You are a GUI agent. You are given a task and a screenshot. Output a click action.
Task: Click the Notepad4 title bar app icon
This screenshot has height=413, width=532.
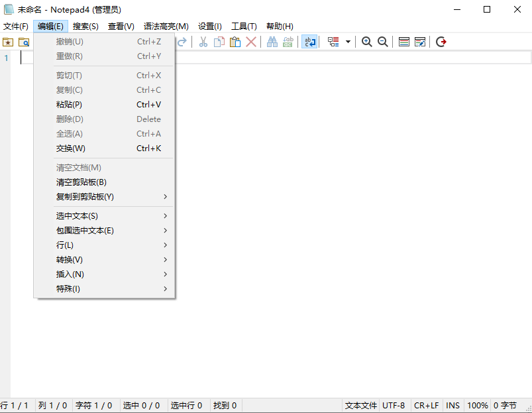tap(8, 9)
